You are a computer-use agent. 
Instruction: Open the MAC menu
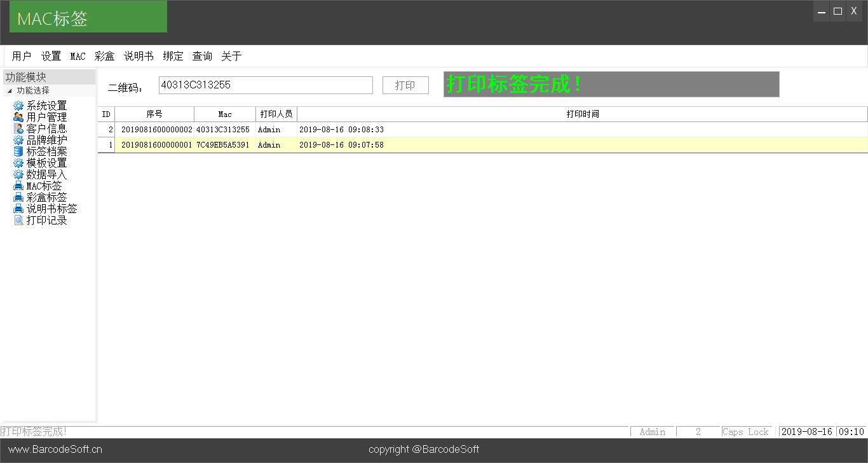(x=78, y=56)
